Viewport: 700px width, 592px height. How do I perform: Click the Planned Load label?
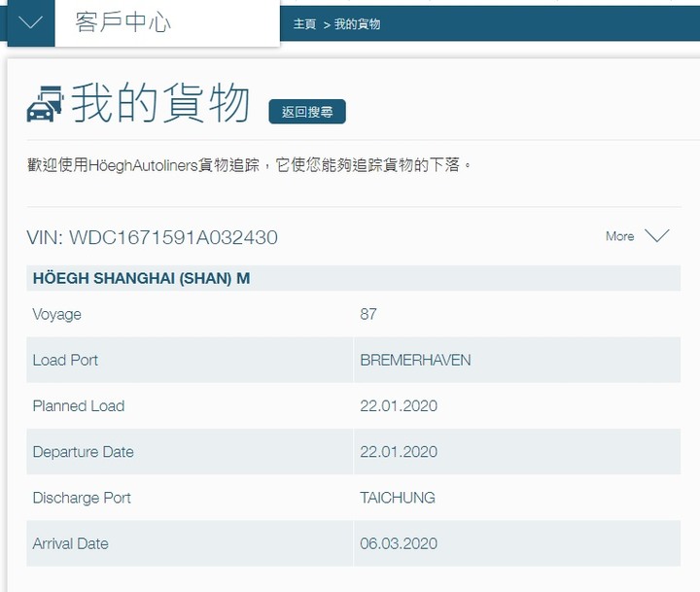[79, 406]
